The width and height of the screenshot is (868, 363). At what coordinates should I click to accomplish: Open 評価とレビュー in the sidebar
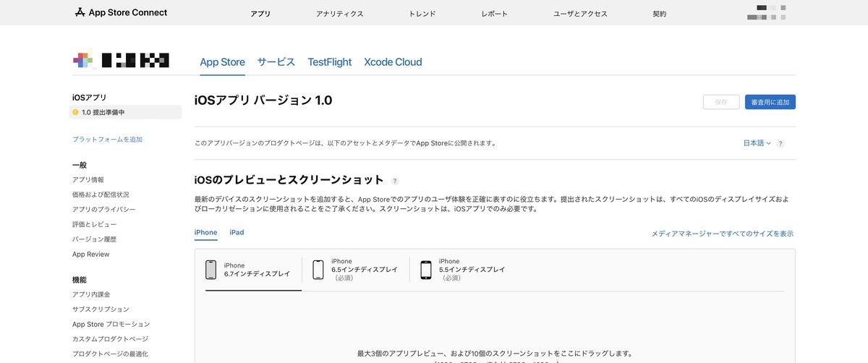pyautogui.click(x=94, y=224)
